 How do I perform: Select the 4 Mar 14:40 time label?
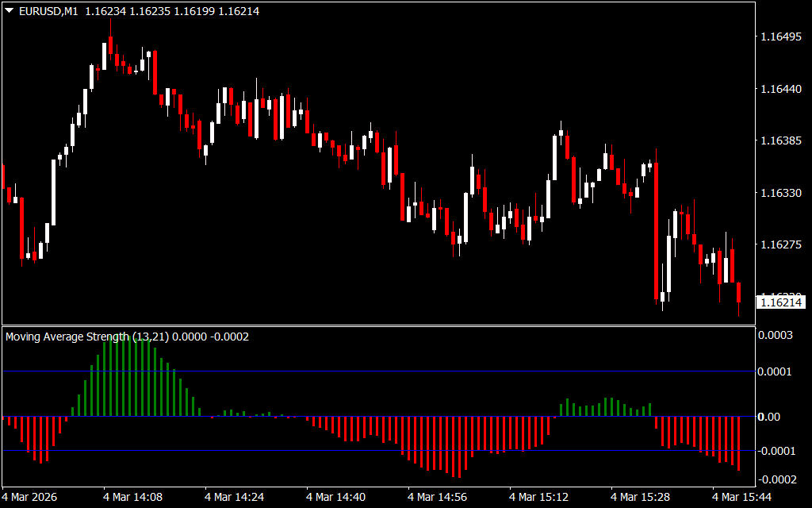(x=336, y=497)
